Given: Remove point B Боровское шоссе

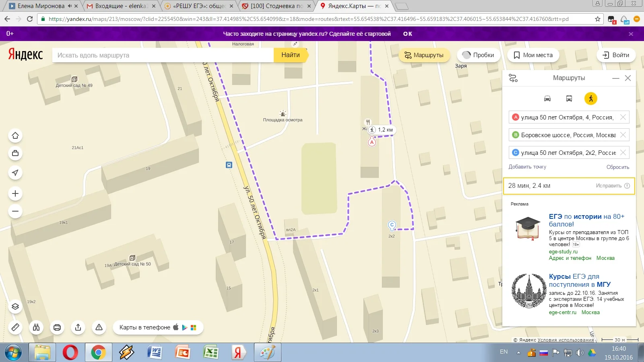Looking at the screenshot, I should click(623, 135).
